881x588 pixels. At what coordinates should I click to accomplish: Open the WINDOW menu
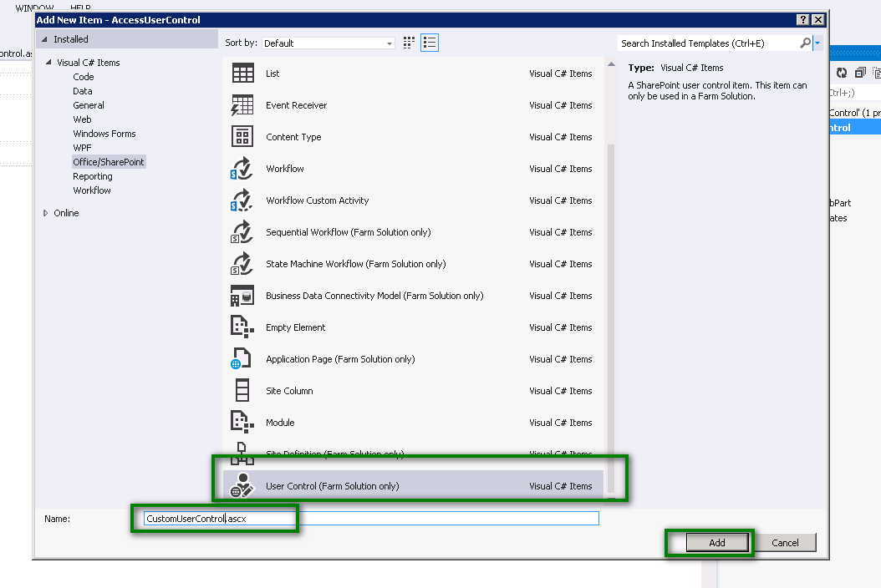pos(35,6)
